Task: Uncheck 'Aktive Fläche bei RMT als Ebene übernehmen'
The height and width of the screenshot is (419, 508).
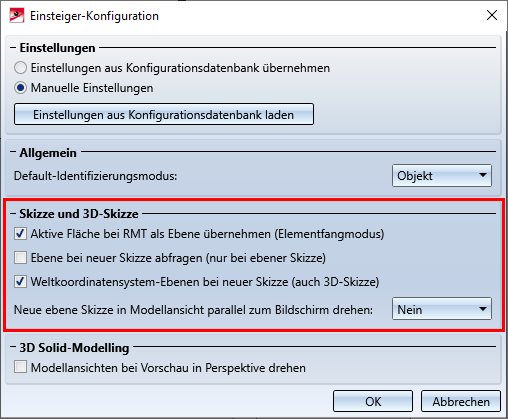Action: click(20, 234)
